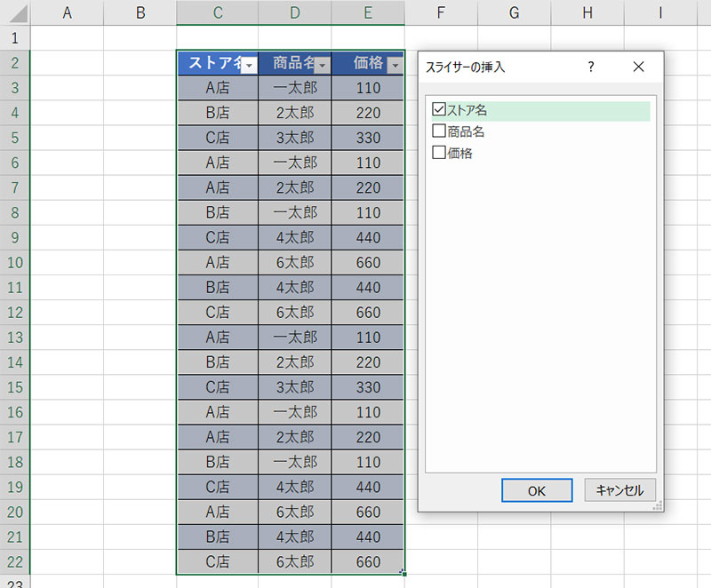711x588 pixels.
Task: Click the help question mark icon
Action: pos(591,67)
